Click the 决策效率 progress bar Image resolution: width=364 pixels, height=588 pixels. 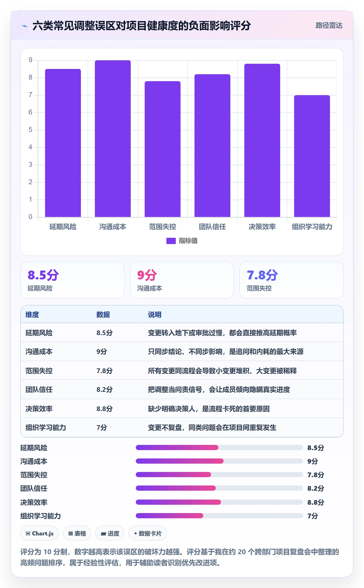click(x=219, y=502)
